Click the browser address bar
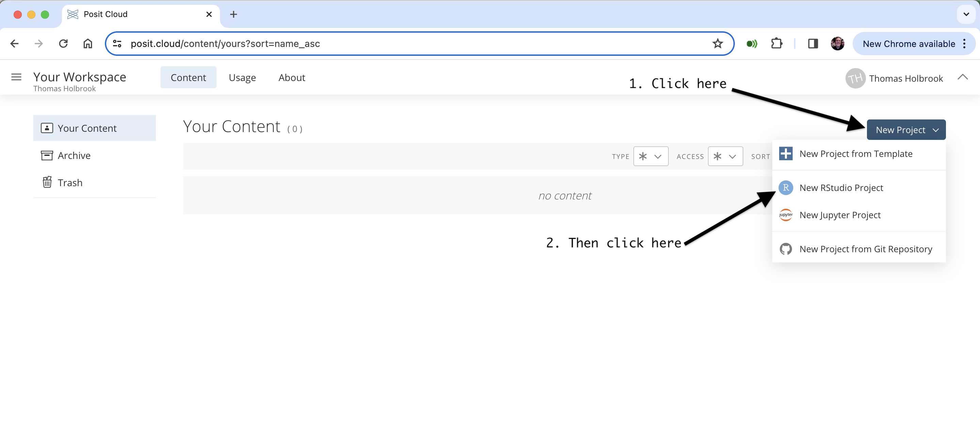The height and width of the screenshot is (437, 980). 419,44
